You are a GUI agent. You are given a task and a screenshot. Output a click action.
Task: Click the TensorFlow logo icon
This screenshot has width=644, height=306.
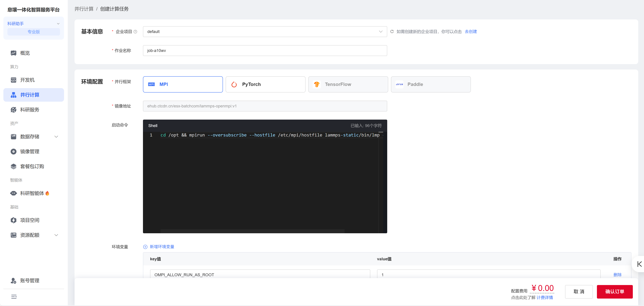point(317,84)
